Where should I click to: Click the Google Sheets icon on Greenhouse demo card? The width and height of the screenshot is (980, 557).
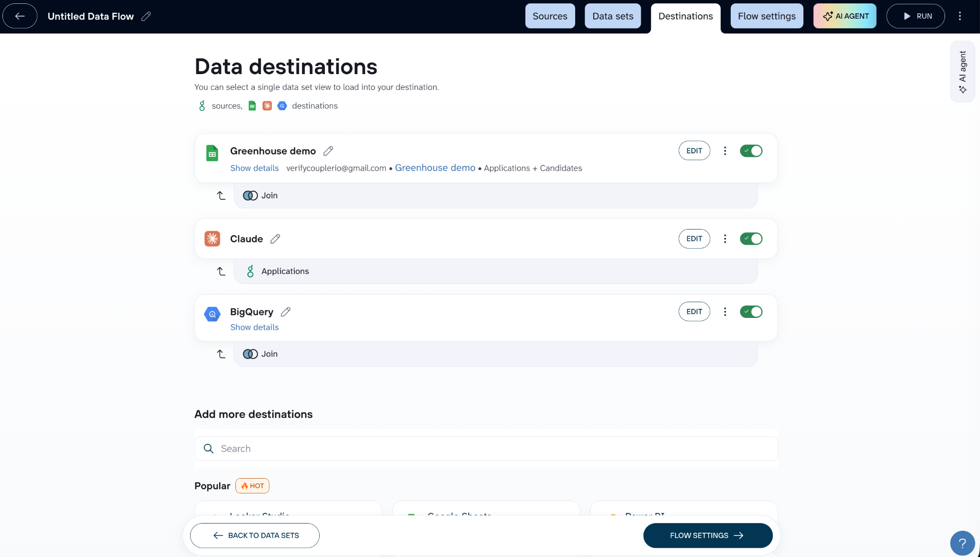(x=212, y=153)
